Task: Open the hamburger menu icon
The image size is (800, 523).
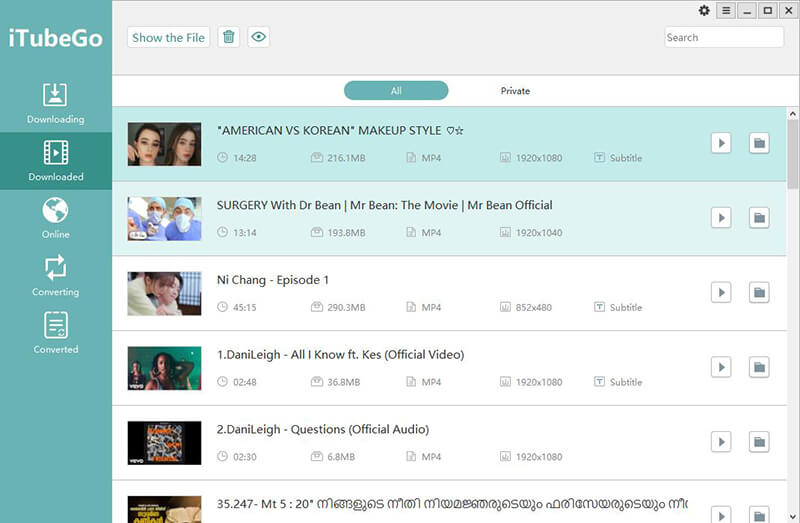Action: coord(726,10)
